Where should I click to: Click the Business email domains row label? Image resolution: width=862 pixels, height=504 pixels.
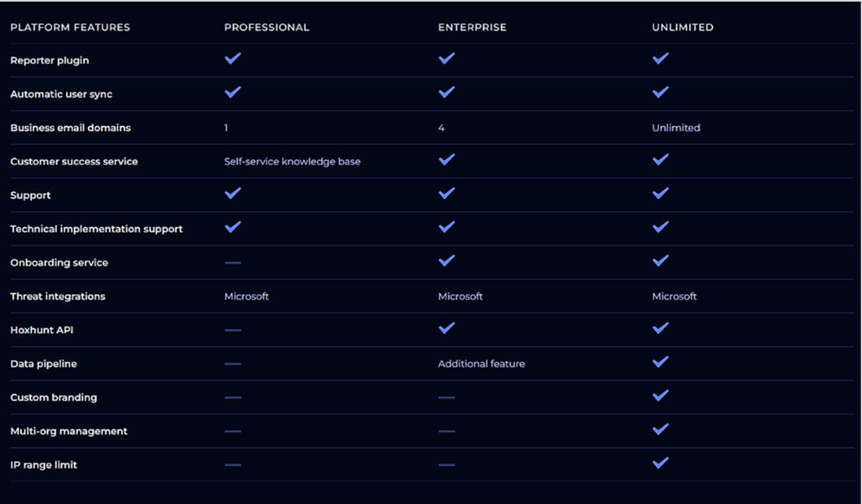tap(70, 128)
